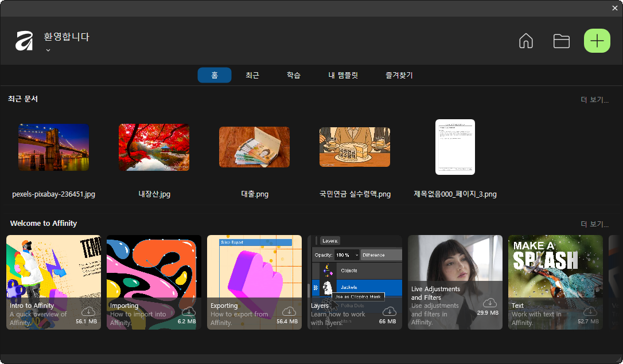Open the folder browse icon
This screenshot has width=623, height=364.
(x=562, y=41)
